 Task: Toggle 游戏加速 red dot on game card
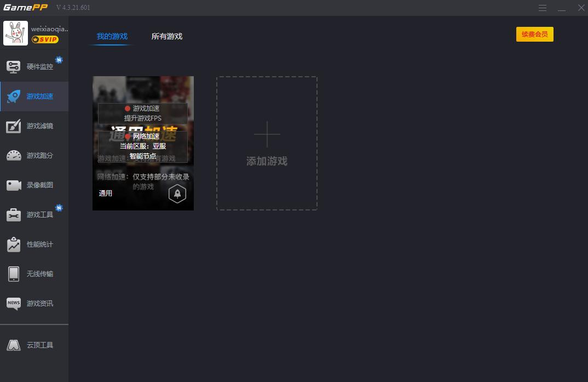[128, 109]
